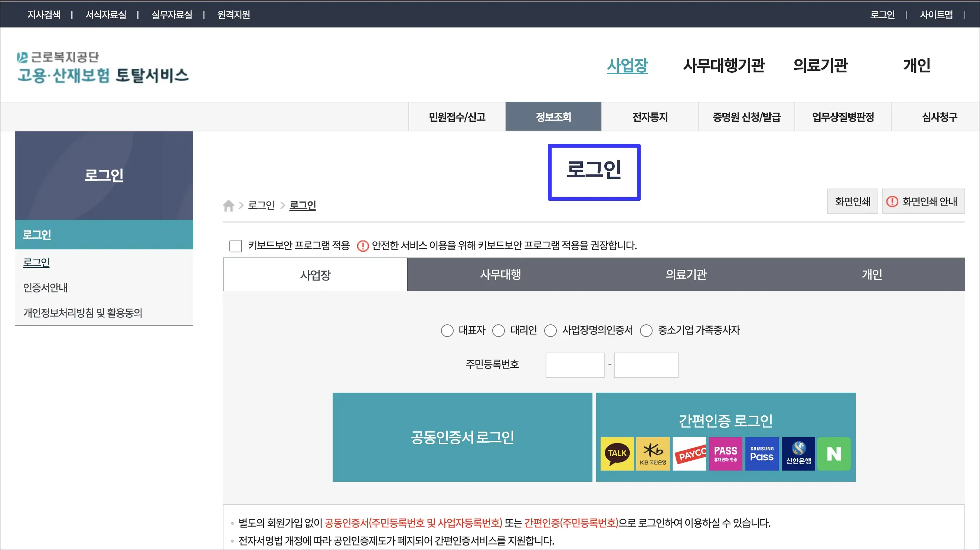Click underlined 로그인 sidebar sub-item
980x550 pixels.
(36, 262)
